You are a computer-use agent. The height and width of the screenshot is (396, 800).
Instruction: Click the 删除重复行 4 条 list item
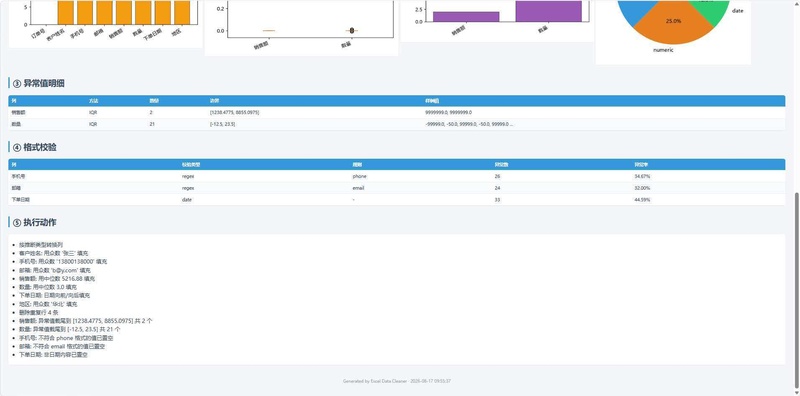pyautogui.click(x=39, y=312)
